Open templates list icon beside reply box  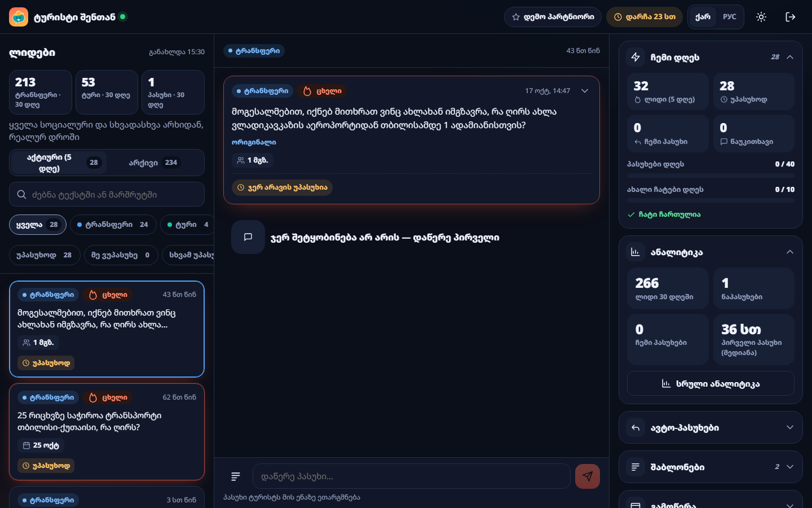point(236,476)
